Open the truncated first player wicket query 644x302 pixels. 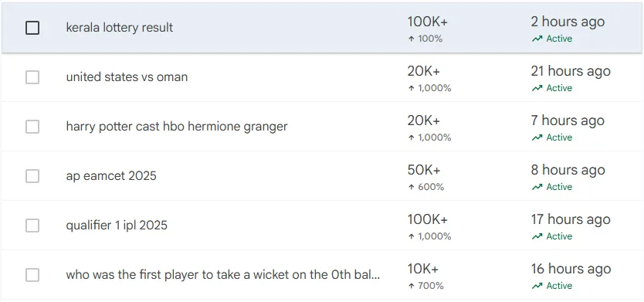coord(223,274)
